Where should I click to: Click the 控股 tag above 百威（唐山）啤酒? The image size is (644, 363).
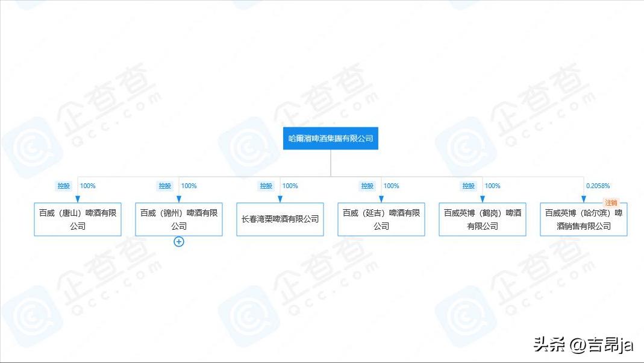pyautogui.click(x=63, y=186)
